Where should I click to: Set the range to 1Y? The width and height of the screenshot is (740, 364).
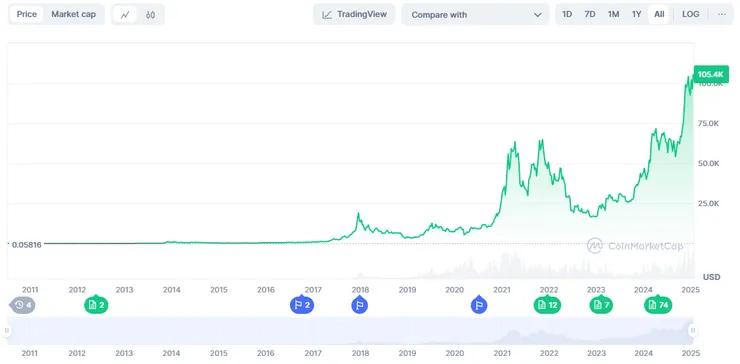click(637, 14)
